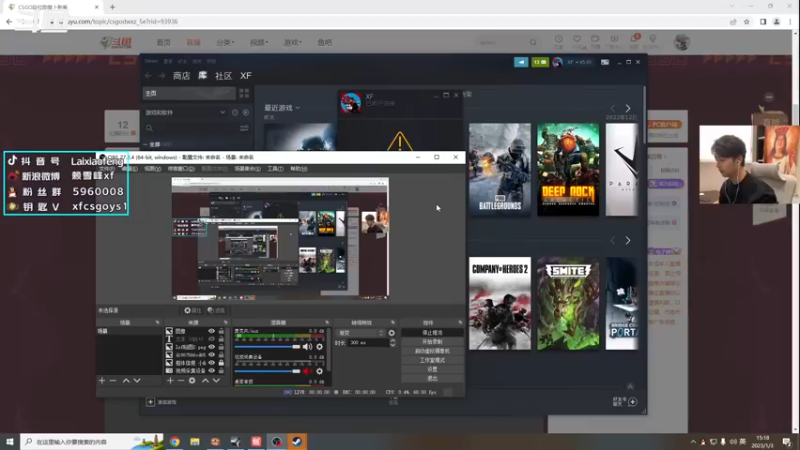This screenshot has height=450, width=800.
Task: Open OBS 停靠窗口(D) menu
Action: coord(181,169)
